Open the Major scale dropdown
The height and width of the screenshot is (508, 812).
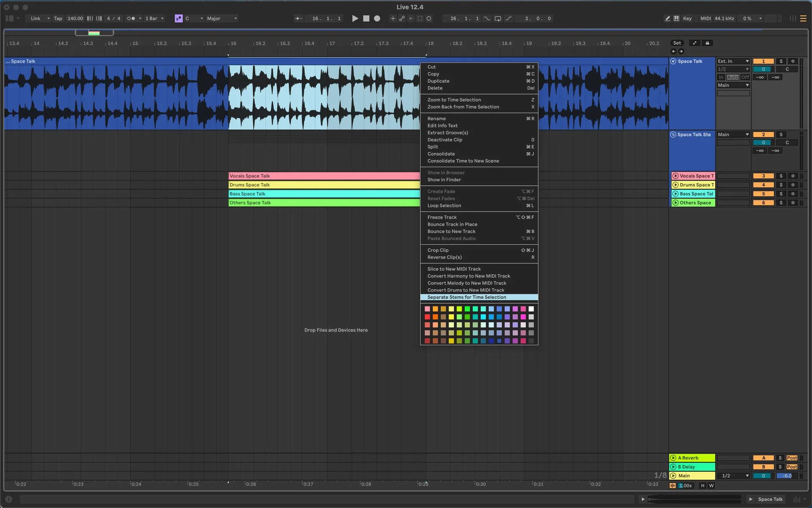pyautogui.click(x=222, y=19)
